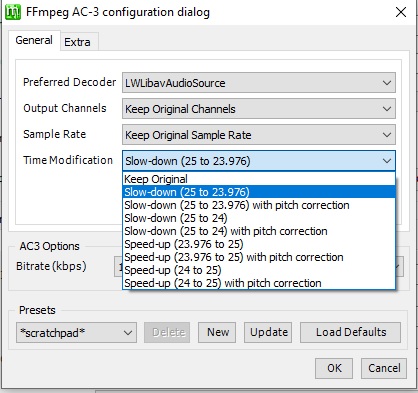The width and height of the screenshot is (418, 393).
Task: Pick Speed-up (24 to 25) option
Action: 259,270
